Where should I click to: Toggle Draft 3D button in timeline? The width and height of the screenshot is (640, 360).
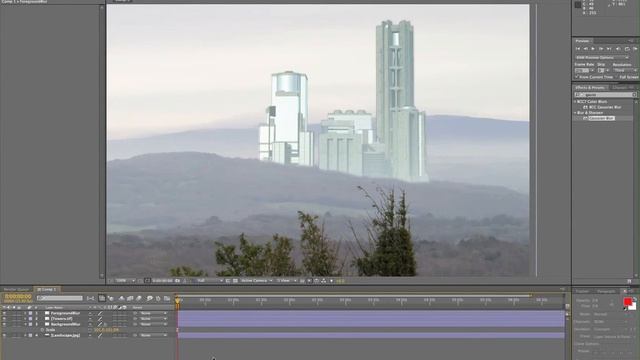pos(111,298)
